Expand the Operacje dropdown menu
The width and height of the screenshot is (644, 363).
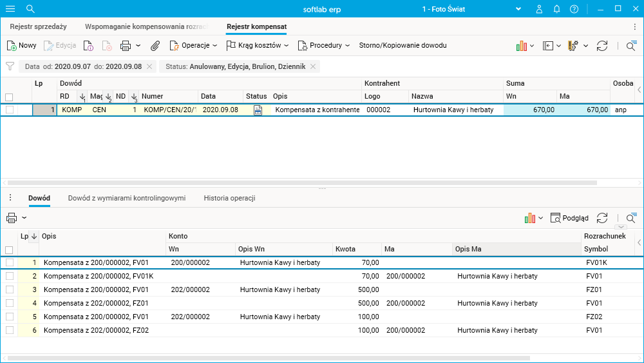click(193, 46)
